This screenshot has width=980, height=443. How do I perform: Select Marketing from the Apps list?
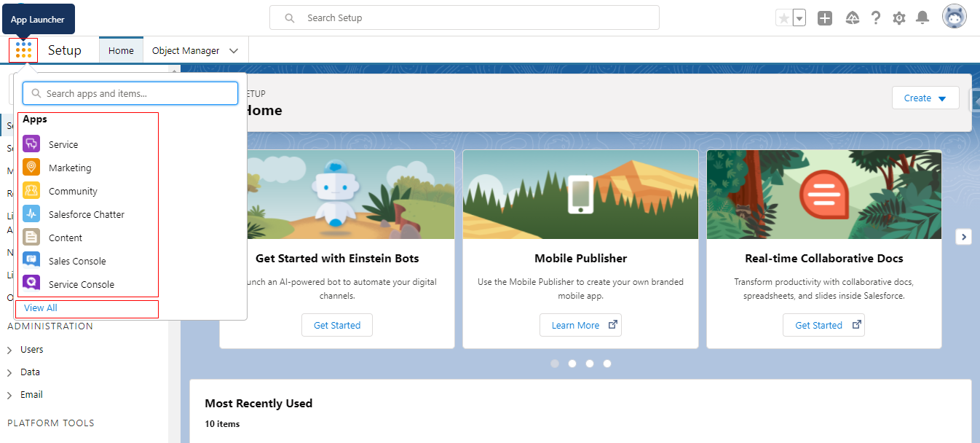tap(70, 168)
